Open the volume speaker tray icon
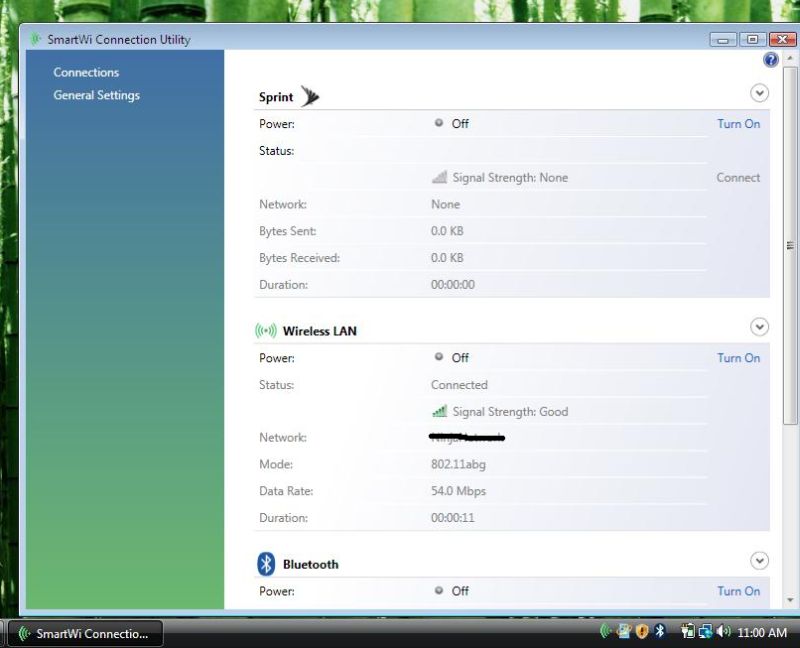Screen dimensions: 800x648 point(723,632)
